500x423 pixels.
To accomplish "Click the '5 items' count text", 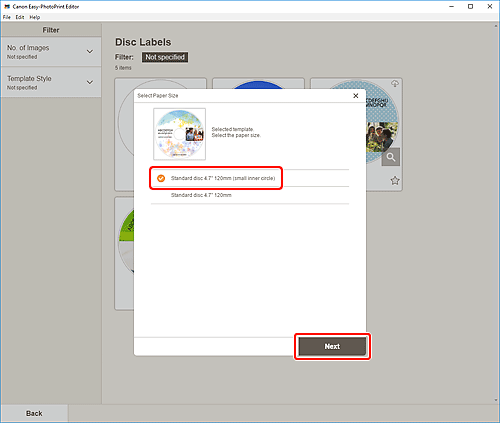I will [123, 68].
